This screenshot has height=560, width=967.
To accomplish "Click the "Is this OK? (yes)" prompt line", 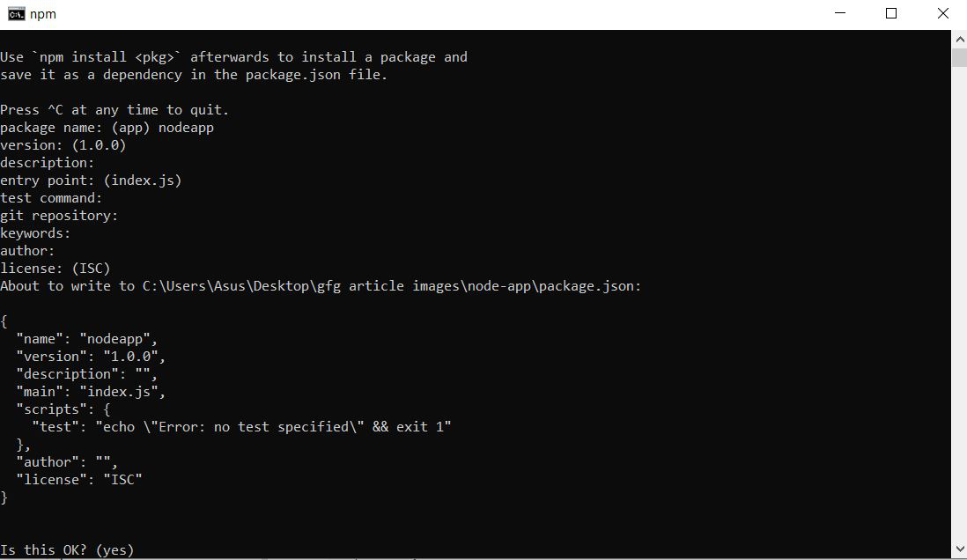I will (67, 550).
